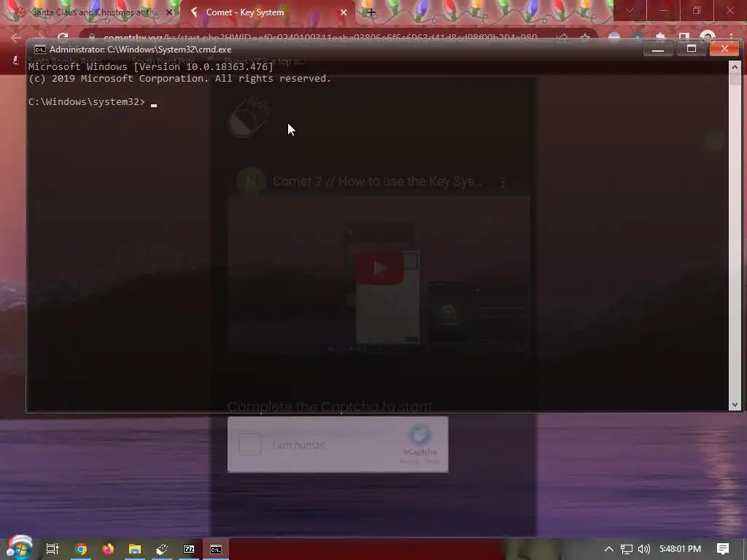The height and width of the screenshot is (560, 747).
Task: Open the network status tray icon
Action: tap(627, 549)
